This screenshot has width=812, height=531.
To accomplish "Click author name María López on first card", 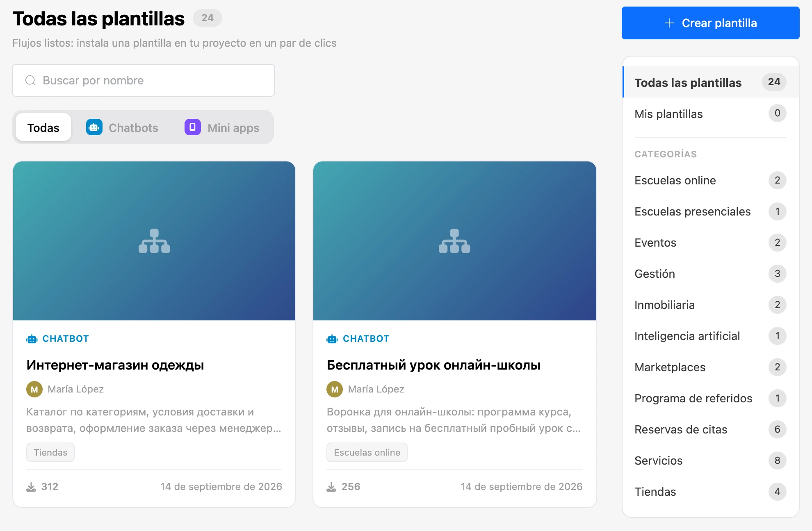I will [x=76, y=389].
